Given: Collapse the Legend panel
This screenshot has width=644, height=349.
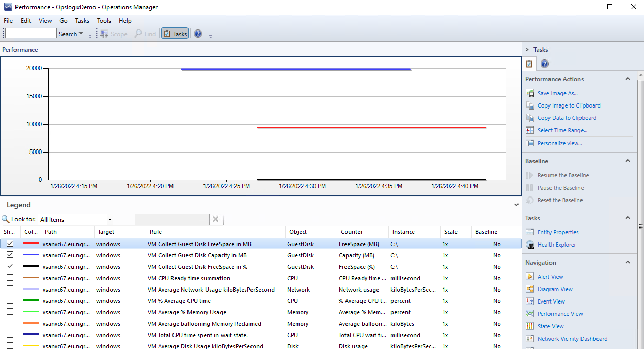Looking at the screenshot, I should click(x=516, y=205).
